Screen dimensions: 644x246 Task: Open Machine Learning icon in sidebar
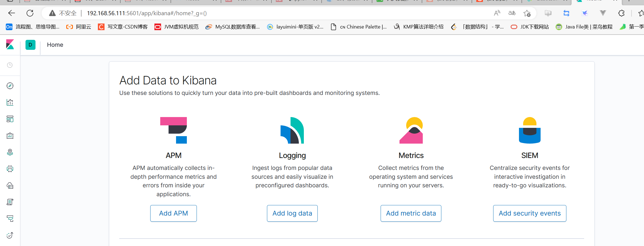(x=10, y=169)
